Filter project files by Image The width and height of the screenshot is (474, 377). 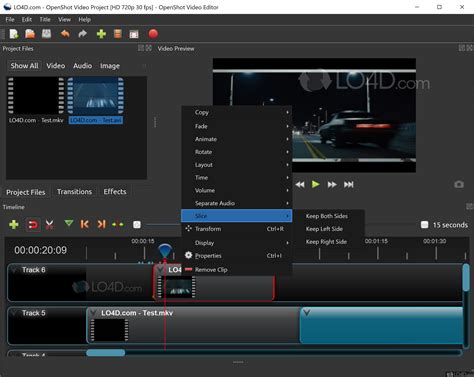click(x=110, y=66)
